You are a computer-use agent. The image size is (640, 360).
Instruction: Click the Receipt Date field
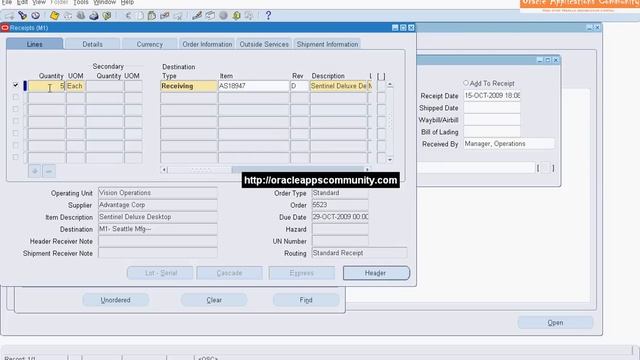click(492, 96)
